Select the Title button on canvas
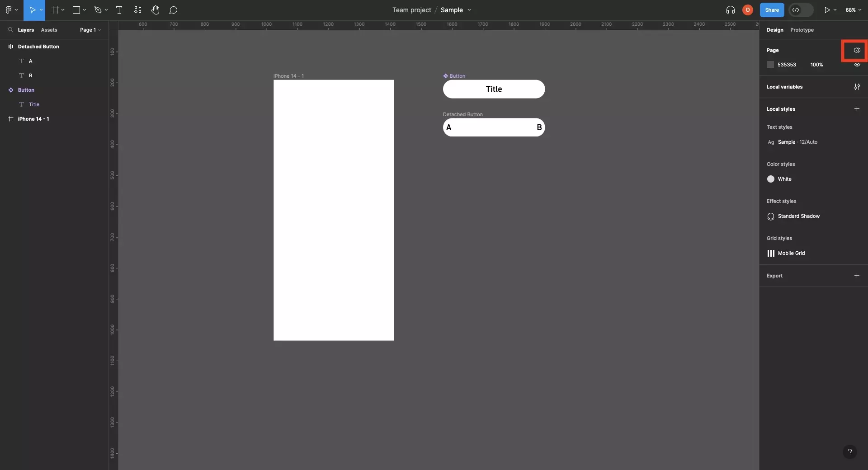 tap(494, 89)
